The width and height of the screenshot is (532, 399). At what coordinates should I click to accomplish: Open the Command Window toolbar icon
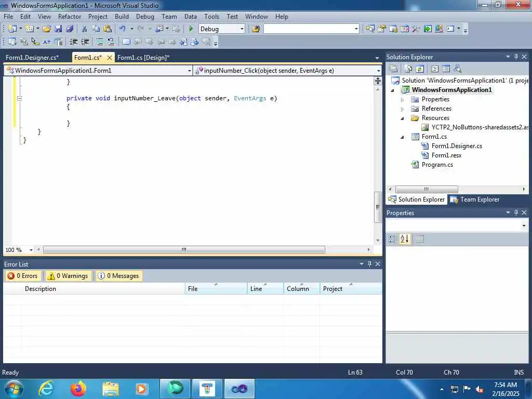pos(450,29)
